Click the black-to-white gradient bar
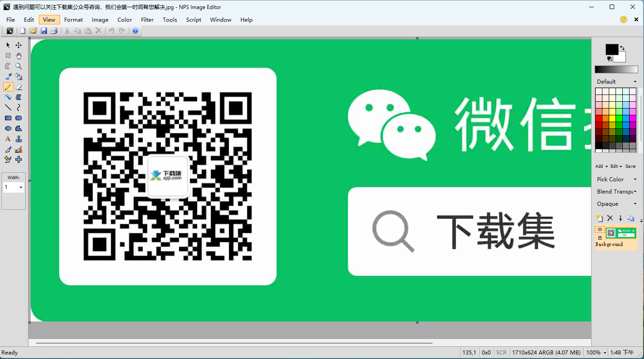Viewport: 644px width, 359px height. point(616,70)
